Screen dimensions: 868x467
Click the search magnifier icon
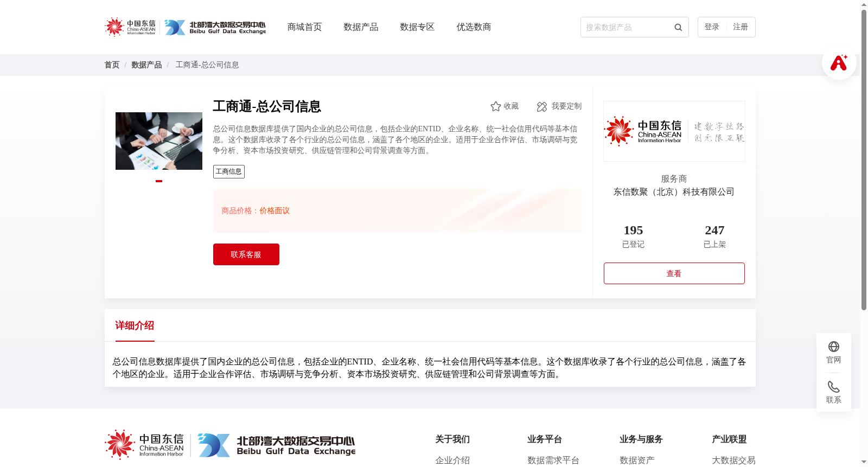point(678,27)
